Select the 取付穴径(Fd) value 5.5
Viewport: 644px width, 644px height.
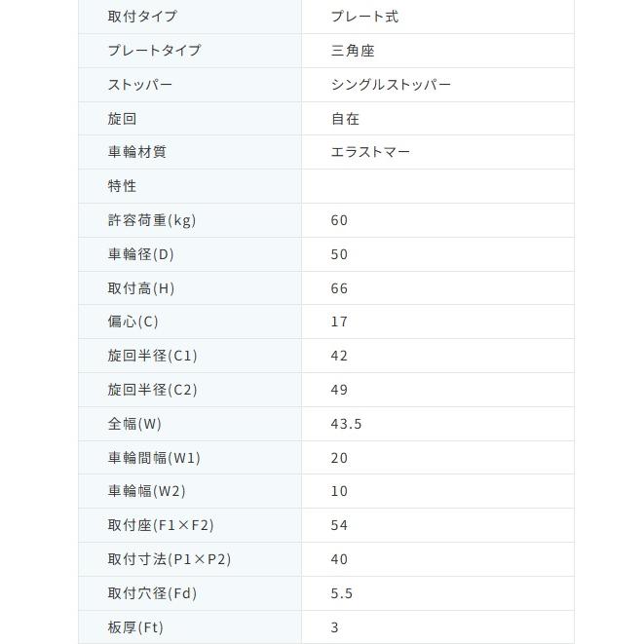342,593
